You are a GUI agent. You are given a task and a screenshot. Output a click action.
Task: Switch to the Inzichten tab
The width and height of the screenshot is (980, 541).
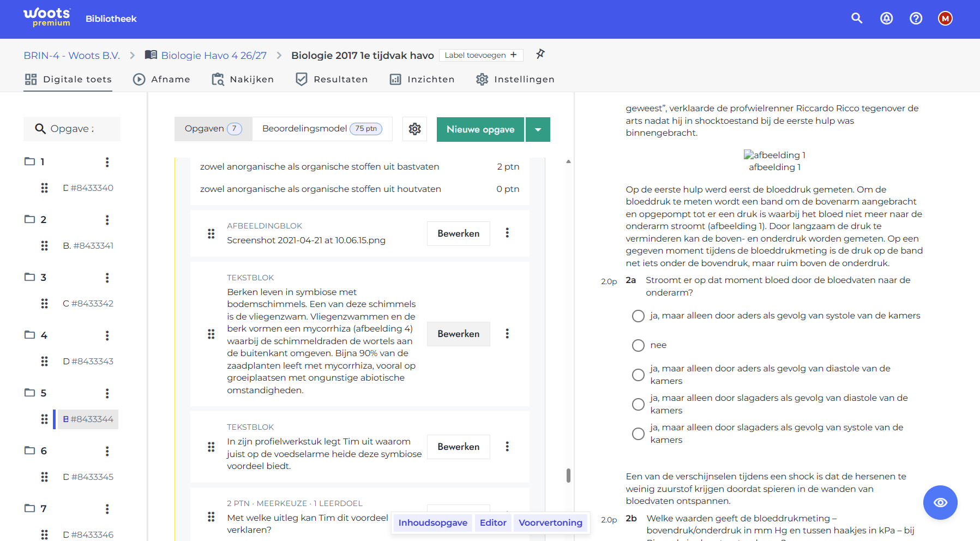(422, 79)
